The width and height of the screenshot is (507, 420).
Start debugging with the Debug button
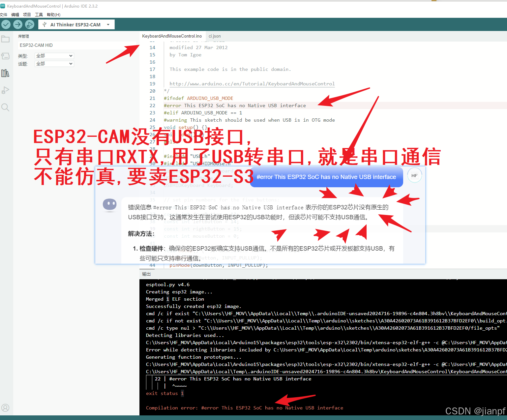pos(30,24)
